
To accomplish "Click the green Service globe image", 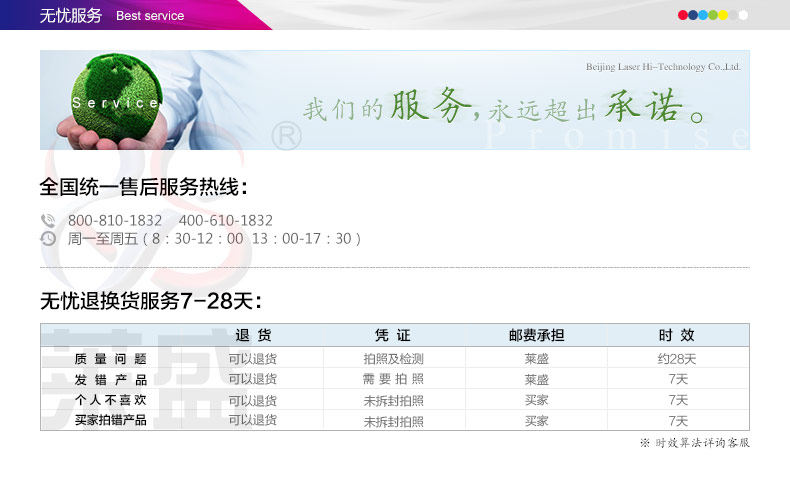I will click(117, 98).
